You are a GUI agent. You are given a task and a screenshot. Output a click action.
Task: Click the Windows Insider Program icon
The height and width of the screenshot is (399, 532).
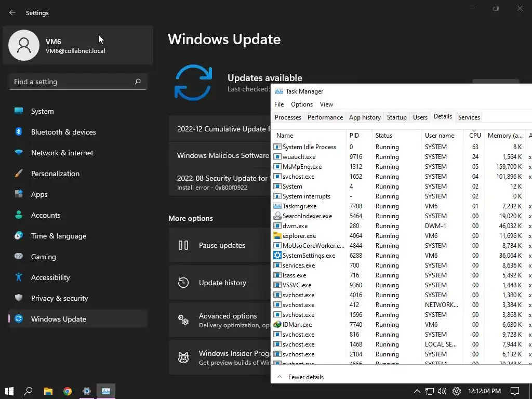[x=183, y=357]
